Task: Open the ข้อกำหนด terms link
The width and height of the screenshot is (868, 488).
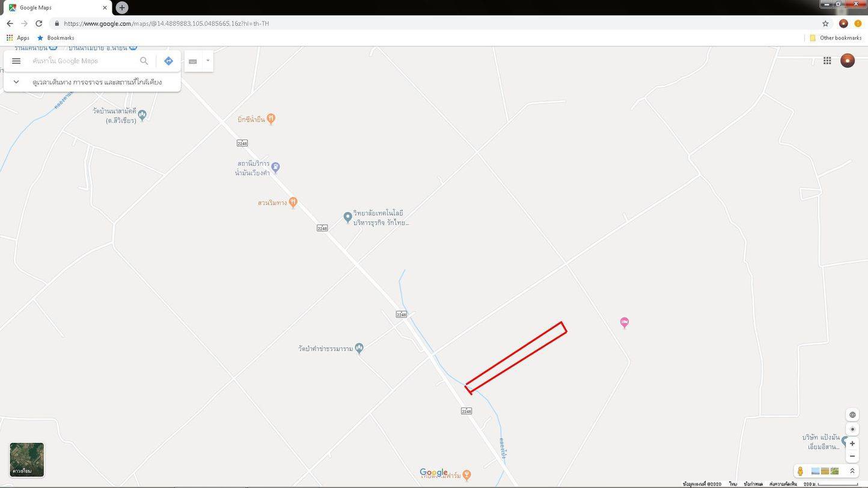Action: pyautogui.click(x=753, y=484)
